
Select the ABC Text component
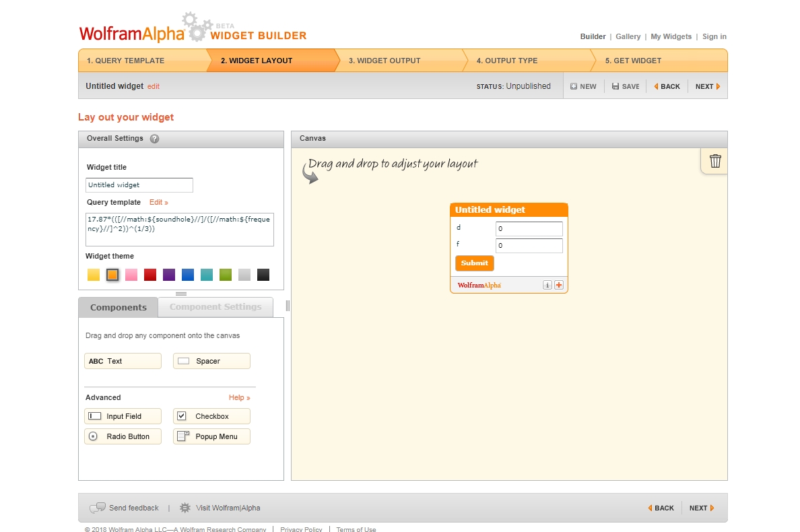(x=123, y=361)
